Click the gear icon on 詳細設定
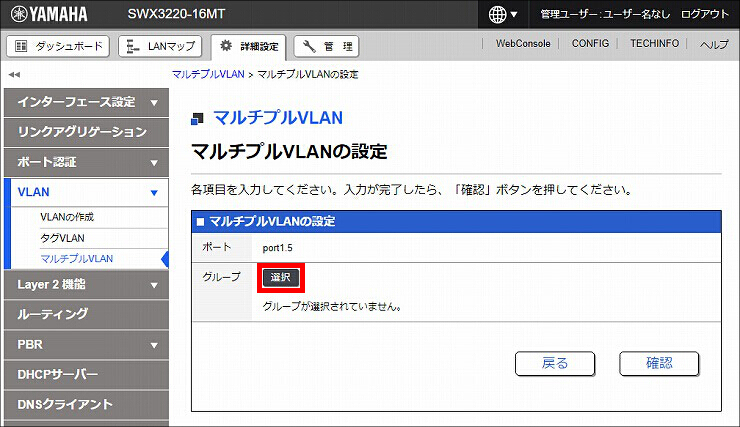The image size is (740, 427). pyautogui.click(x=226, y=45)
